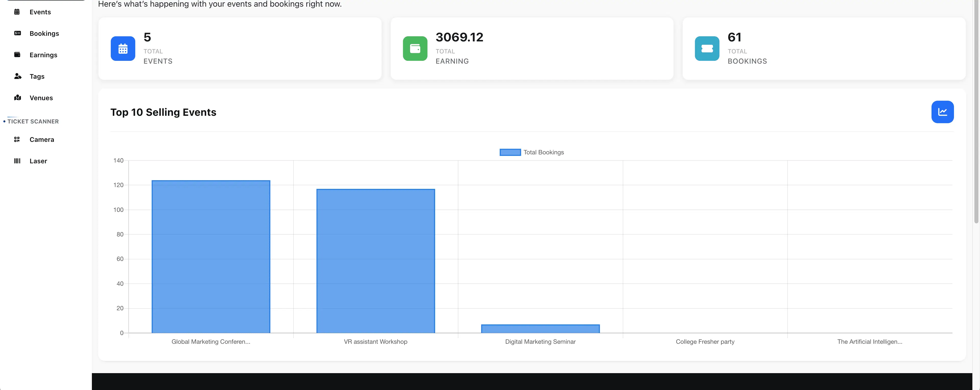Viewport: 980px width, 390px height.
Task: Click the Total Earning summary card
Action: point(532,48)
